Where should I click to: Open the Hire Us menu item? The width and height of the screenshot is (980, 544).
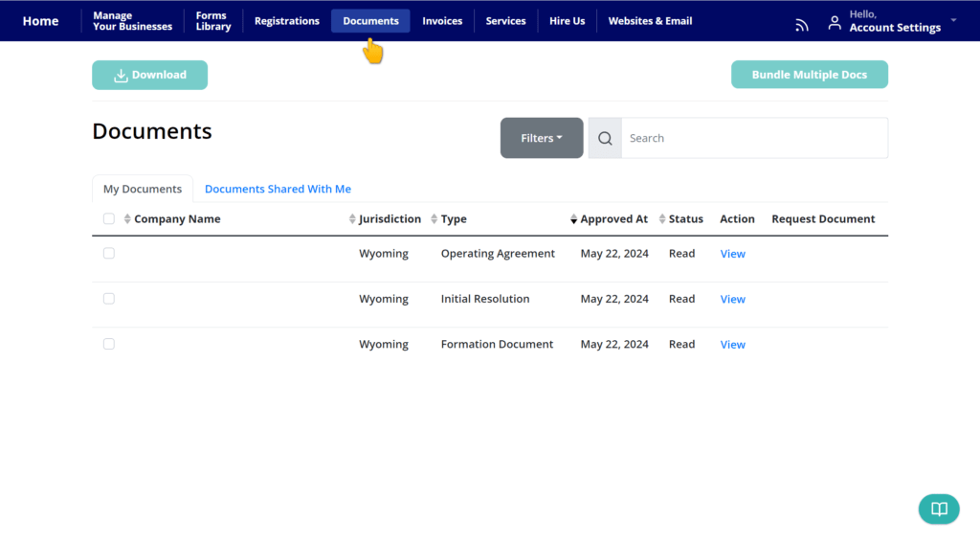point(567,21)
